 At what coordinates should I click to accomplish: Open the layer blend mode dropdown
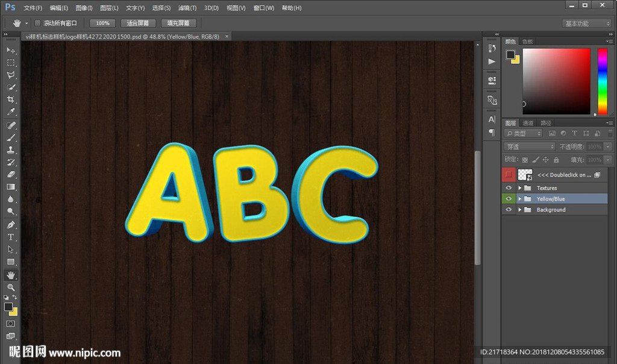(x=529, y=146)
